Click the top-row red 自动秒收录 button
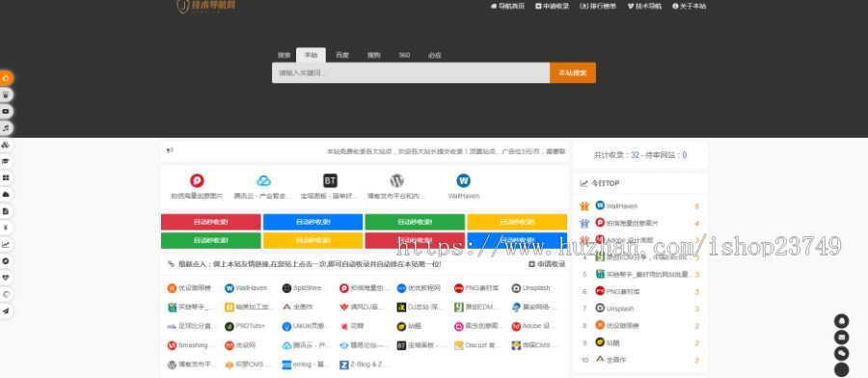 211,222
